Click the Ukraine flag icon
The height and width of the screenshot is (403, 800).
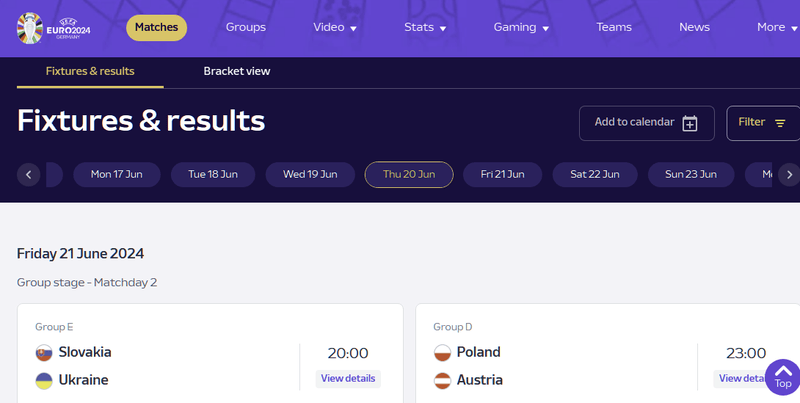44,381
